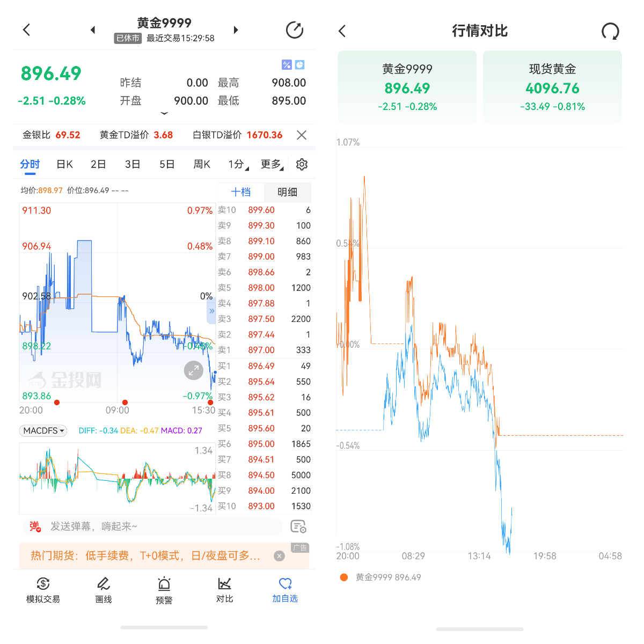Click the 已休市 market status badge
This screenshot has height=644, width=644.
pyautogui.click(x=128, y=38)
